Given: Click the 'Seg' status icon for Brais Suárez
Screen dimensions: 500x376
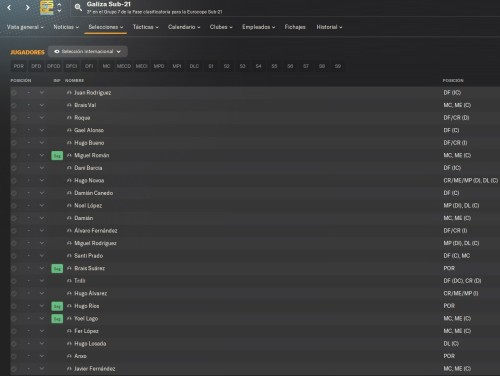Looking at the screenshot, I should point(57,268).
